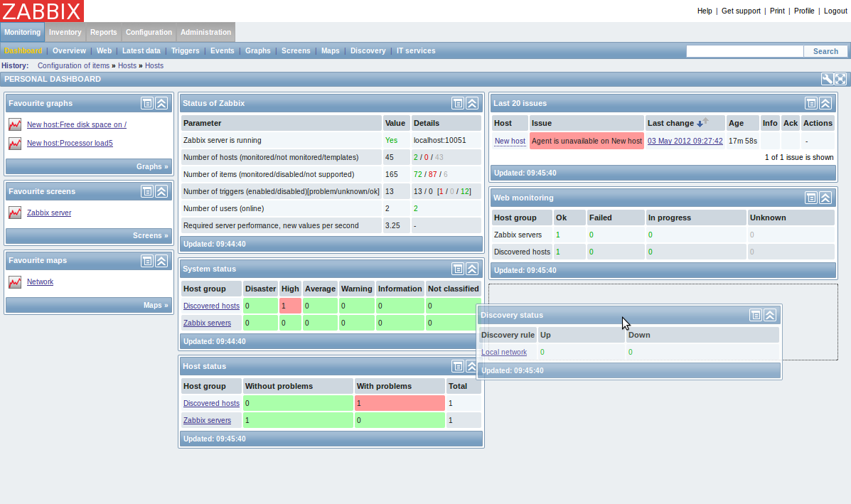Open the Help link
This screenshot has height=504, width=851.
(x=705, y=11)
